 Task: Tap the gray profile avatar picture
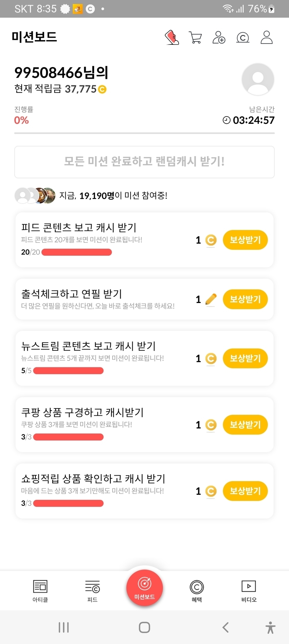[258, 79]
